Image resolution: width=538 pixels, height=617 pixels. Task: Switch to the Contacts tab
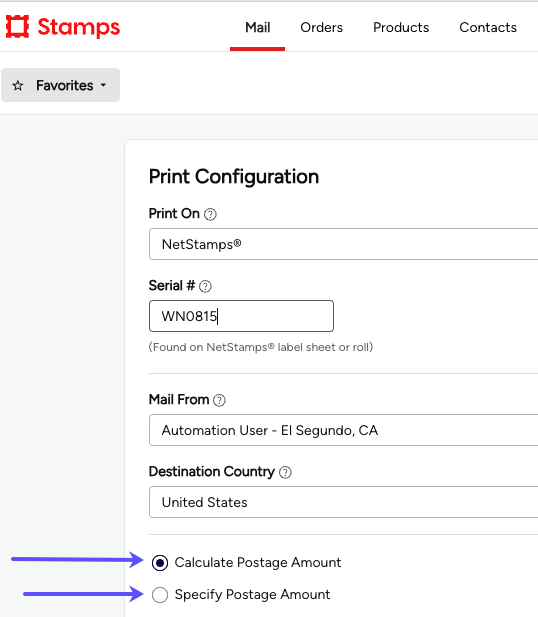[x=488, y=28]
